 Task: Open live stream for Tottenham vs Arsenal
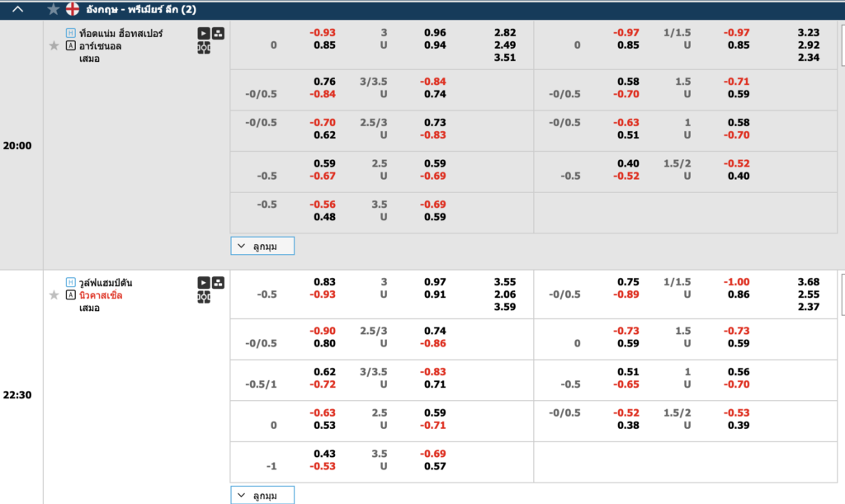[204, 33]
